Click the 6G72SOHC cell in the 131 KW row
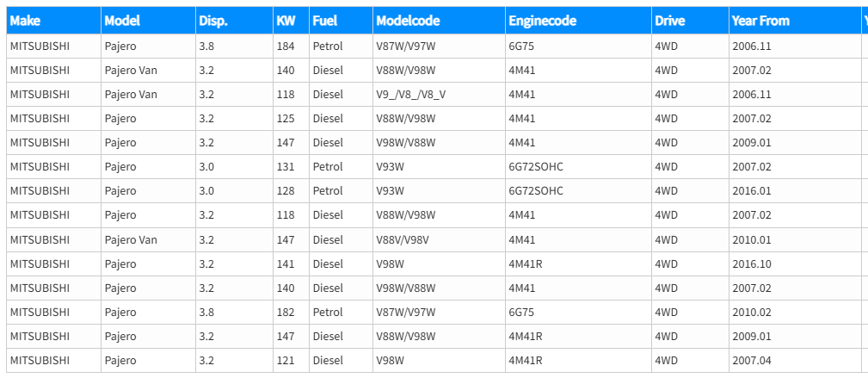This screenshot has width=868, height=378. coord(578,167)
